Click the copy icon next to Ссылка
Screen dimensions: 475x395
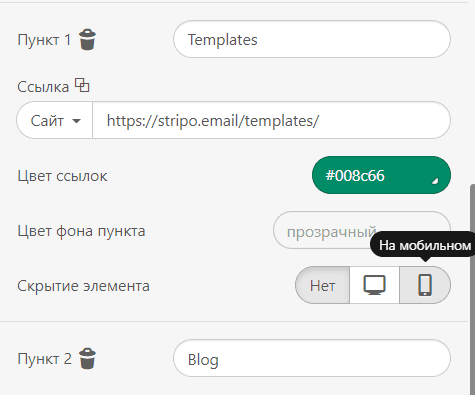(82, 85)
